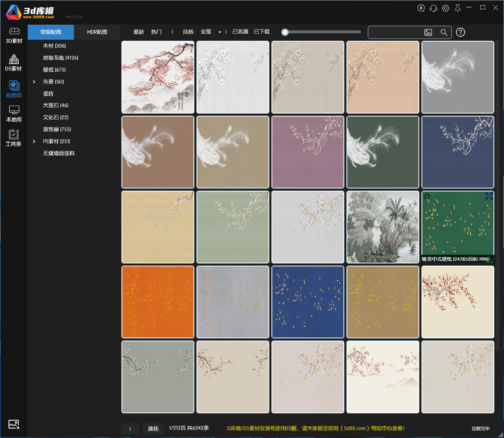Select the red plum blossom on cream thumbnail
The height and width of the screenshot is (438, 504).
[x=458, y=302]
